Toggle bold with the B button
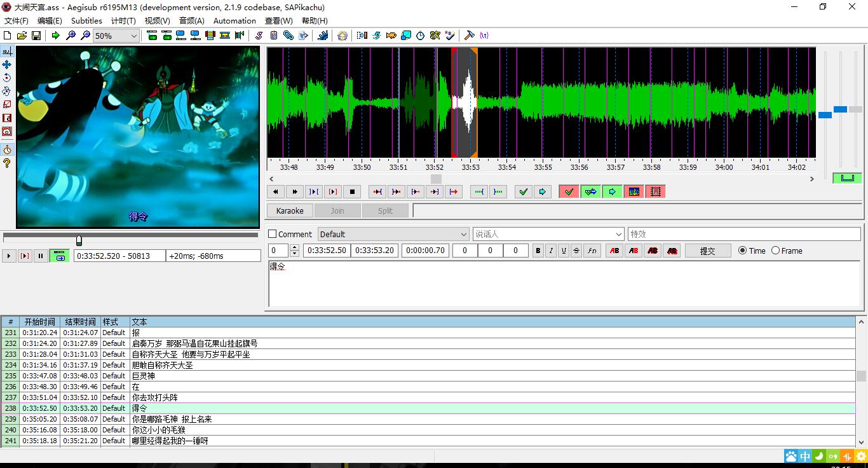 (538, 251)
